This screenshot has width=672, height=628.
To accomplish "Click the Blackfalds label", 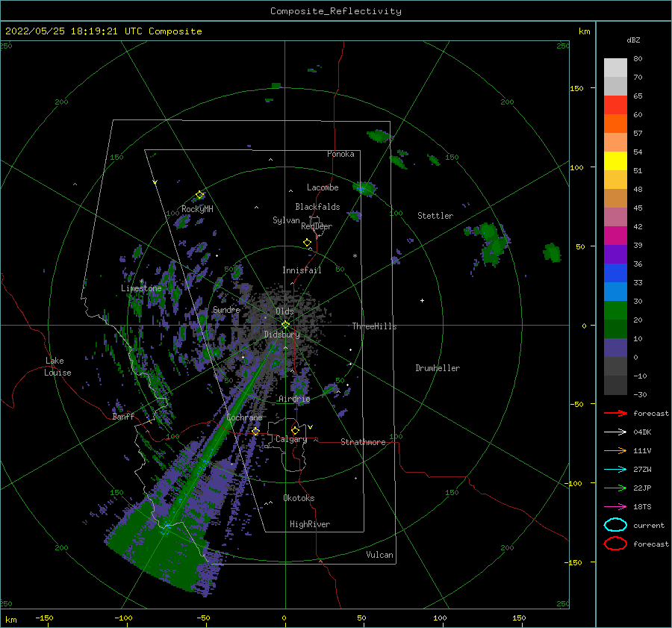I will pyautogui.click(x=317, y=207).
